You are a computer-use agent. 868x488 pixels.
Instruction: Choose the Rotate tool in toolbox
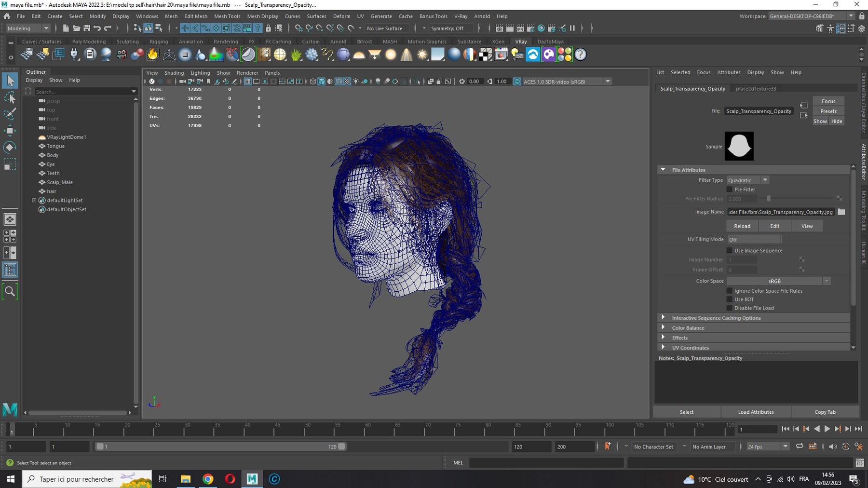click(10, 147)
